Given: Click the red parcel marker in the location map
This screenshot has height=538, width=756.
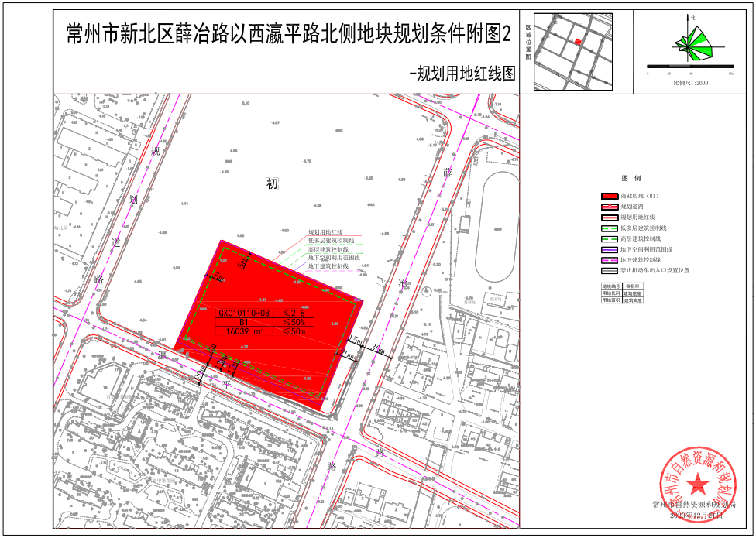Looking at the screenshot, I should tap(578, 42).
